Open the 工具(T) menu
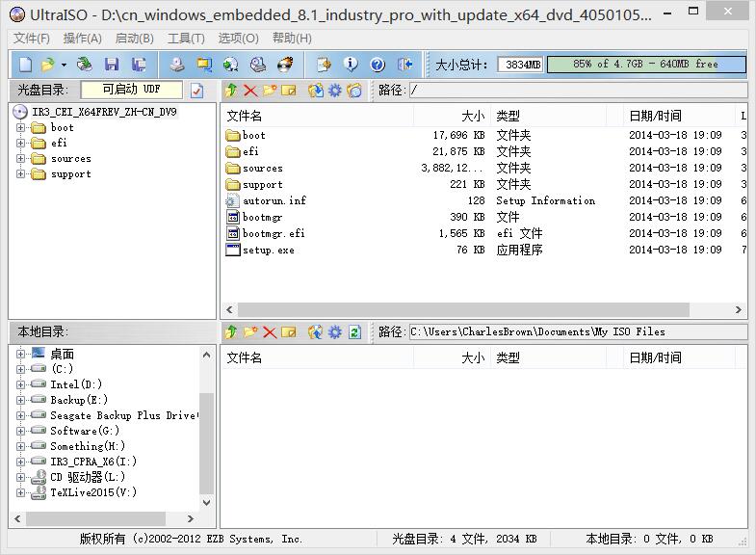756x555 pixels. coord(186,39)
